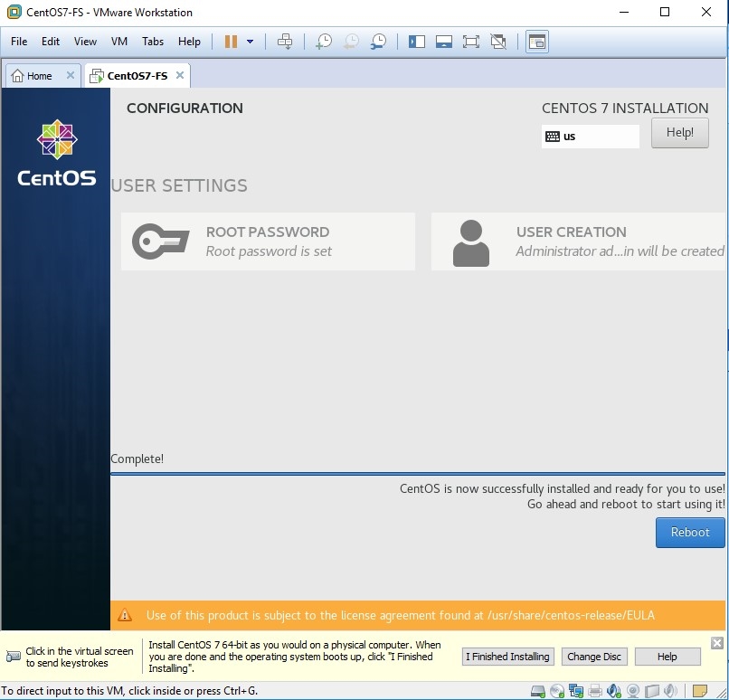Click the printer status icon
Screen dimensions: 729x700
click(x=596, y=691)
